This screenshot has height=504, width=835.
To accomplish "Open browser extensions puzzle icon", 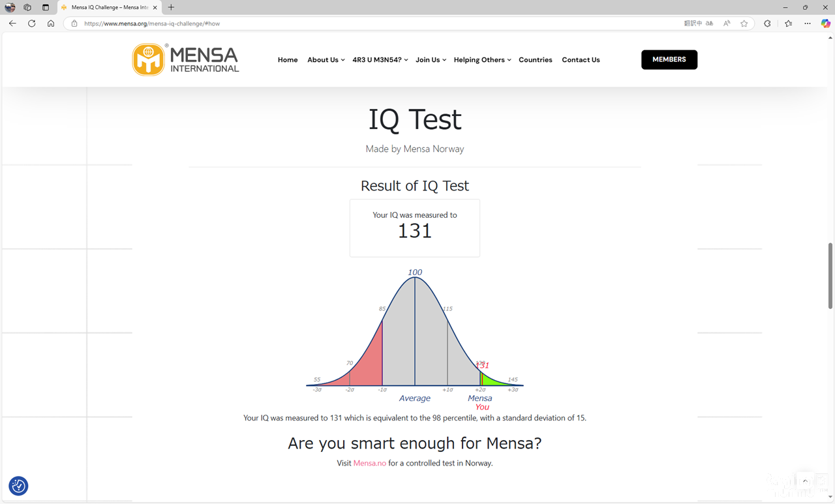I will (767, 23).
